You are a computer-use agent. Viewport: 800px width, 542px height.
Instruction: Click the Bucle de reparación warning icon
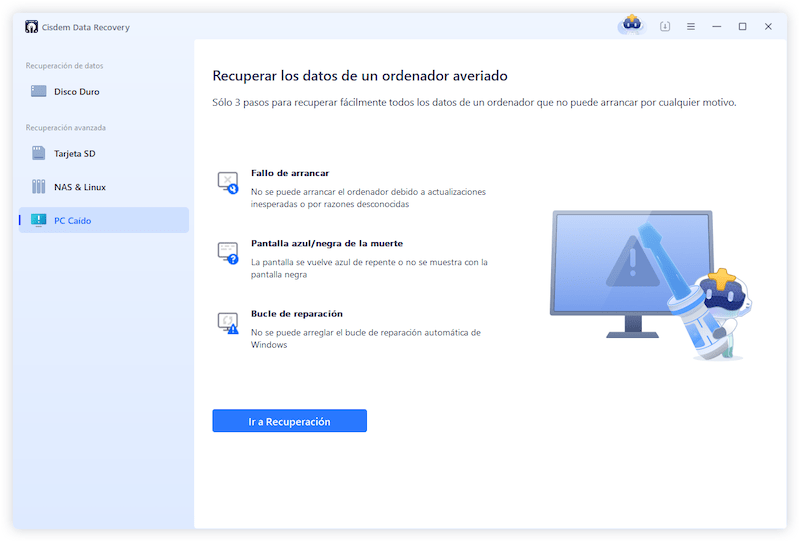[x=228, y=322]
